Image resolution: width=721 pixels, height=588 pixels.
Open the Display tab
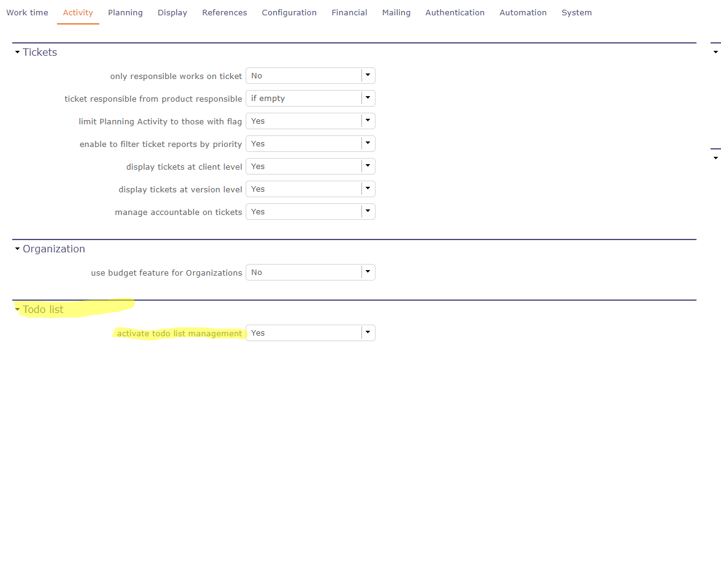click(172, 13)
